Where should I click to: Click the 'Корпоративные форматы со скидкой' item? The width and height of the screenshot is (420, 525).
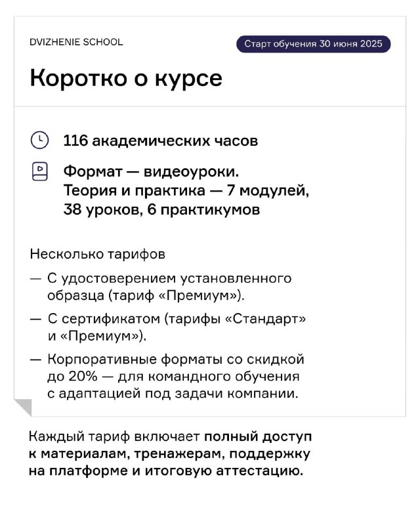(x=176, y=359)
